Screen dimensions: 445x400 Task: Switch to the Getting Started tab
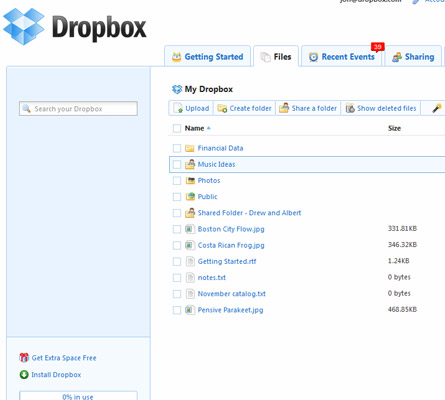click(x=207, y=56)
